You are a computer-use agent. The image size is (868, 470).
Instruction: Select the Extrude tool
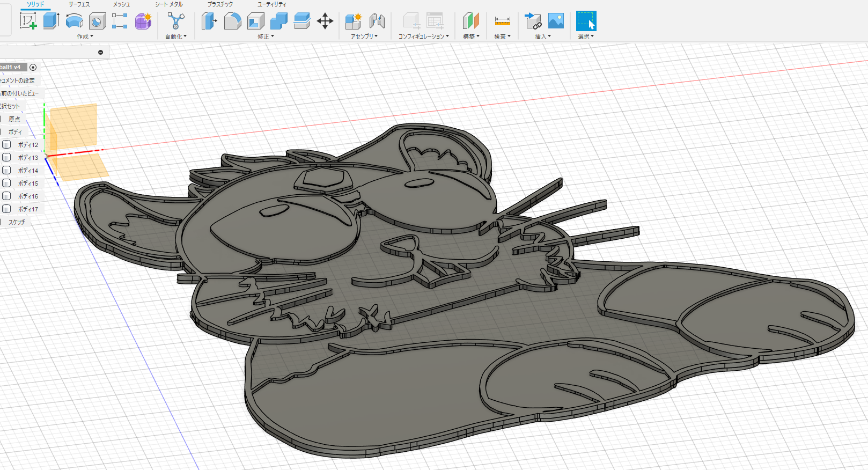pyautogui.click(x=51, y=21)
